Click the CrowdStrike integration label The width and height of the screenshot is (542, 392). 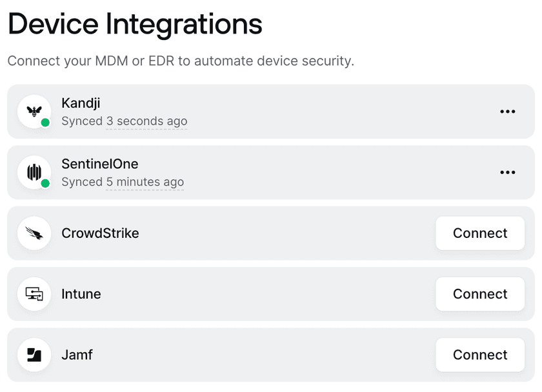pyautogui.click(x=100, y=233)
